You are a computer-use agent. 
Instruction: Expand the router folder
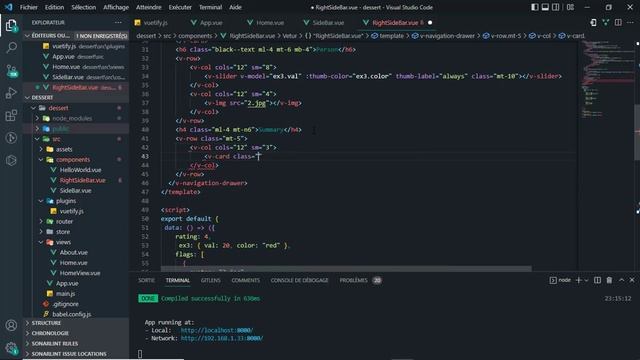click(76, 221)
